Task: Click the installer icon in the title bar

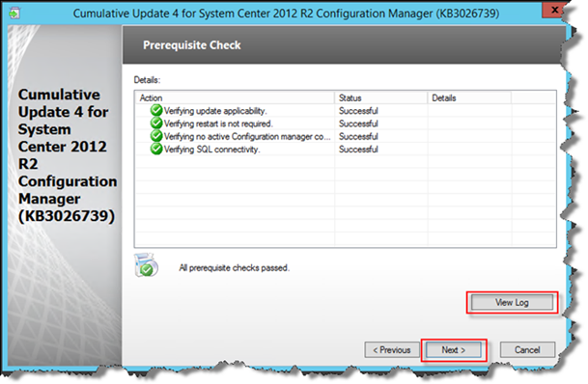Action: [x=14, y=14]
